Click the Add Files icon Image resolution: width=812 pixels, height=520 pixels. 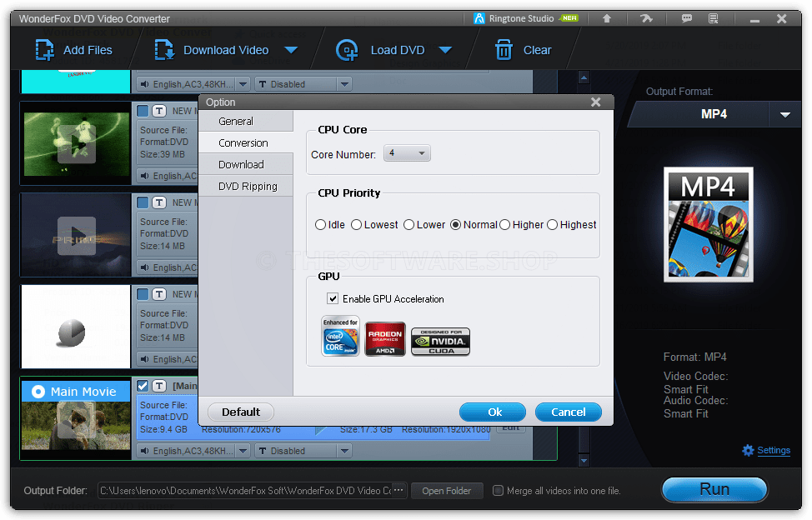point(44,50)
